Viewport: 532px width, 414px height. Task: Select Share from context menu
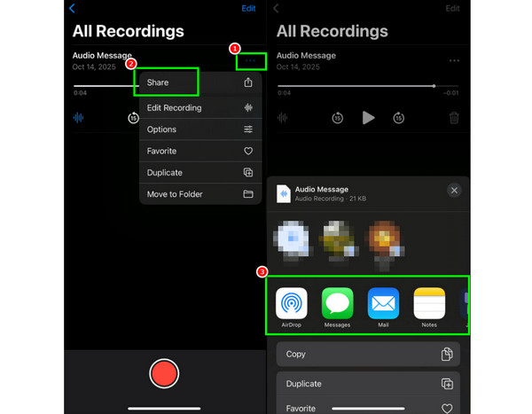pyautogui.click(x=167, y=82)
